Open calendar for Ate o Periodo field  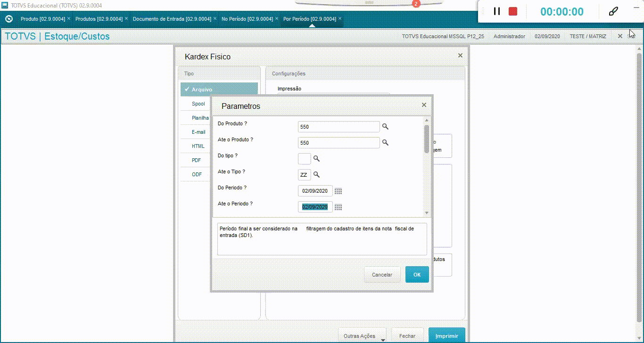338,207
